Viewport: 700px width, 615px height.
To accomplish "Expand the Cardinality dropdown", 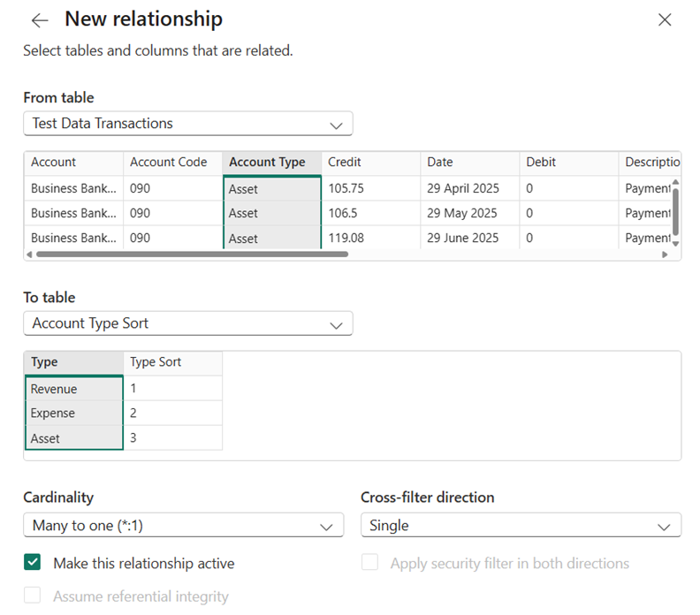I will tap(183, 525).
